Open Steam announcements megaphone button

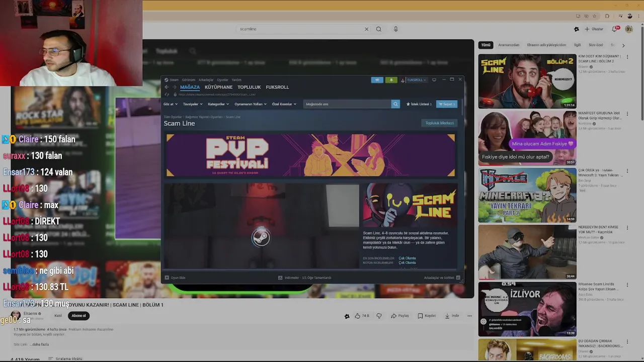(x=377, y=80)
